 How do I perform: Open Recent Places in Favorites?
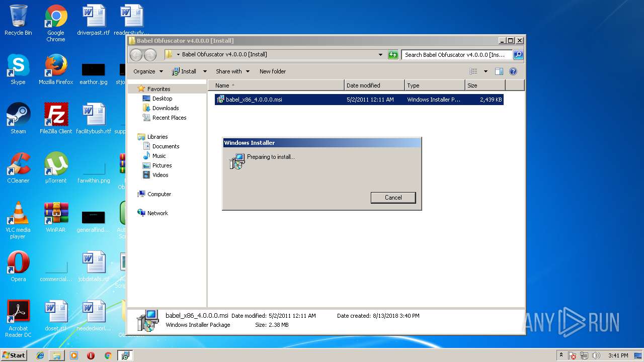pos(169,118)
